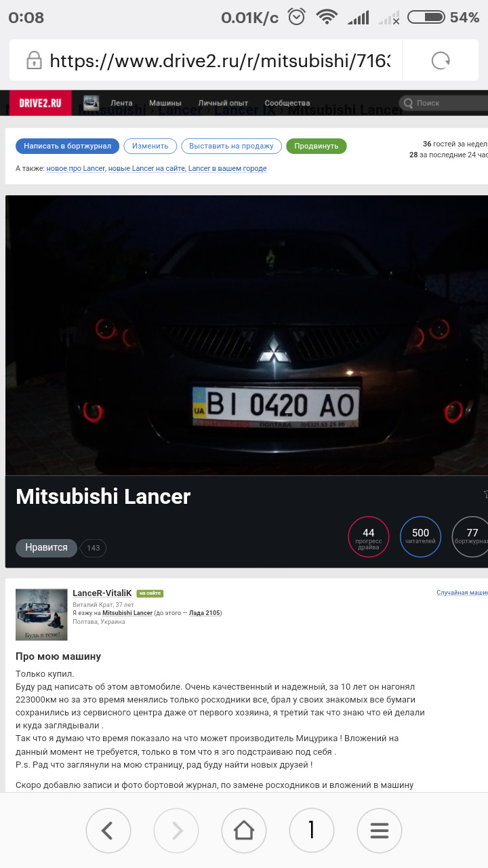The width and height of the screenshot is (488, 868).
Task: Open the main Mitsubishi Lancer car photo
Action: tap(247, 336)
